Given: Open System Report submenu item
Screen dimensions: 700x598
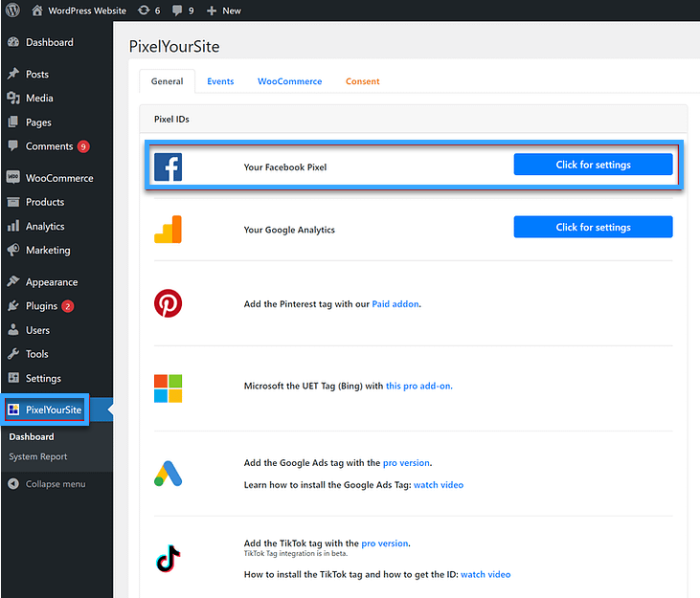Looking at the screenshot, I should tap(38, 457).
